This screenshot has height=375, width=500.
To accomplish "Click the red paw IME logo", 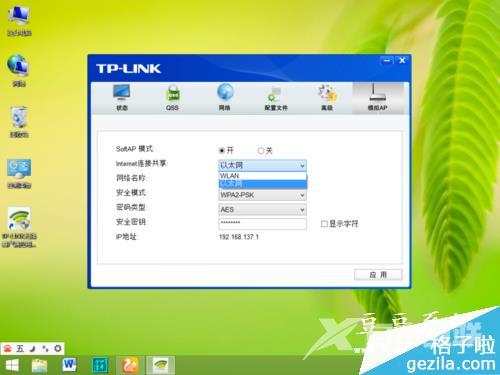I will click(x=7, y=349).
